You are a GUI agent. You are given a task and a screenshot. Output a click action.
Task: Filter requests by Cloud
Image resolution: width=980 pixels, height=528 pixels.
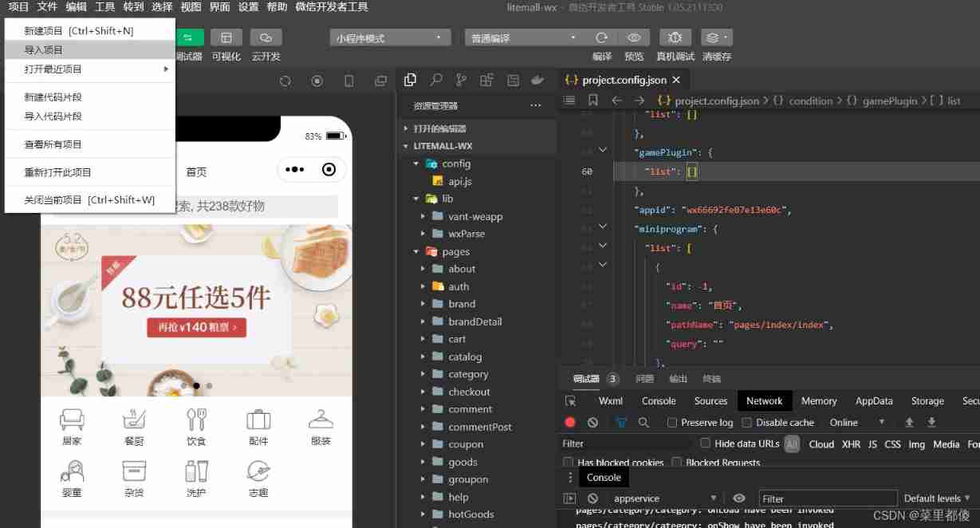(821, 444)
